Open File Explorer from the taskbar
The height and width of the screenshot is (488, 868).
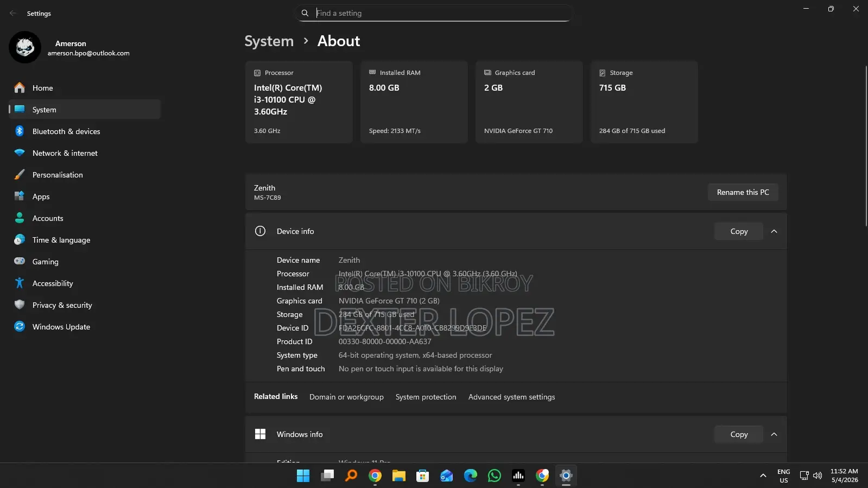pyautogui.click(x=399, y=476)
